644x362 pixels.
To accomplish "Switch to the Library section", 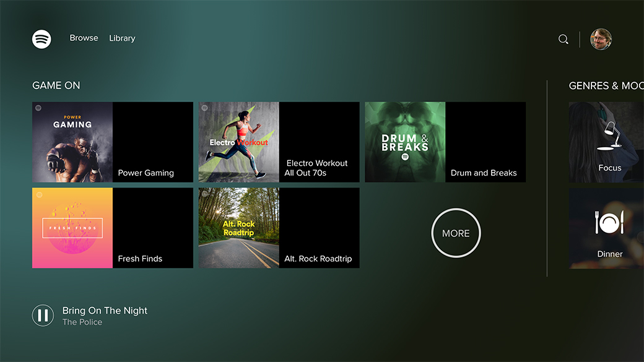I will tap(122, 38).
